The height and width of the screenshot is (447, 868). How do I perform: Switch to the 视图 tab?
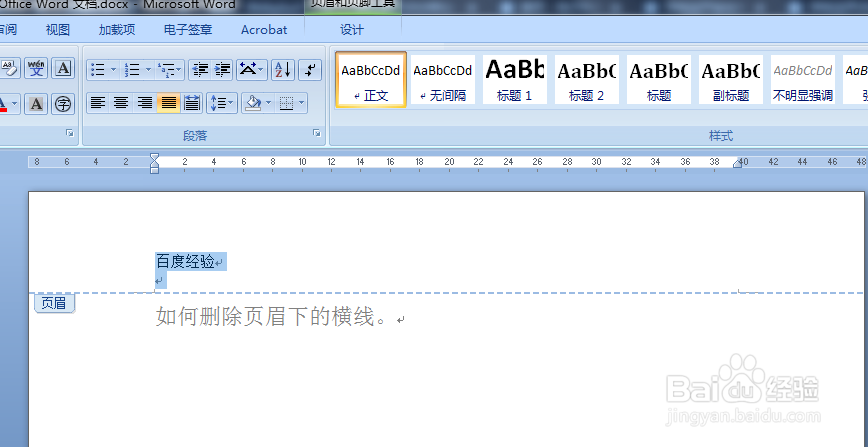58,30
